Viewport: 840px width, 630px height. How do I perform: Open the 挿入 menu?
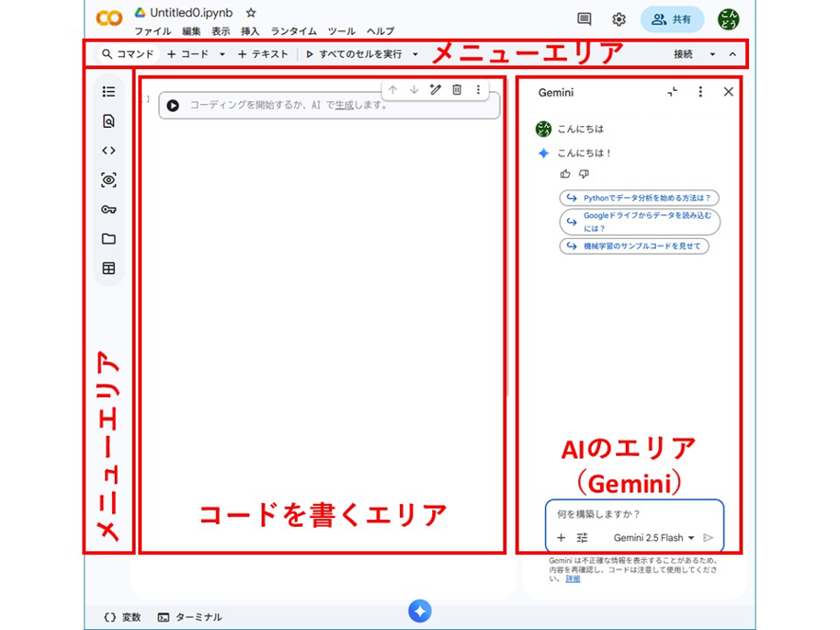click(x=250, y=31)
